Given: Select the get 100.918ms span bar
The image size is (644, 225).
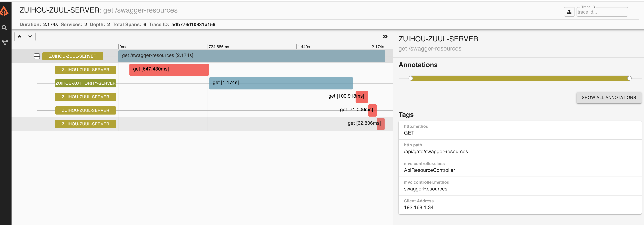Looking at the screenshot, I should point(361,97).
